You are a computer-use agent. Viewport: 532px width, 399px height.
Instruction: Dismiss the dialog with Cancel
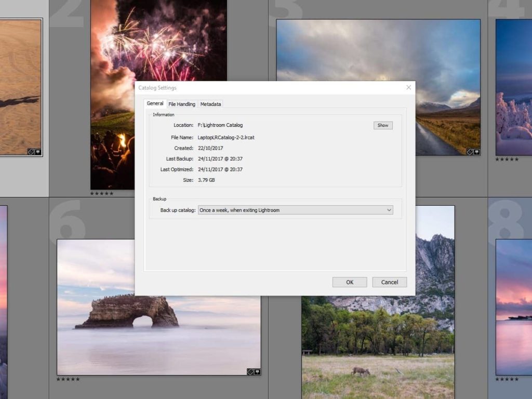pyautogui.click(x=389, y=282)
